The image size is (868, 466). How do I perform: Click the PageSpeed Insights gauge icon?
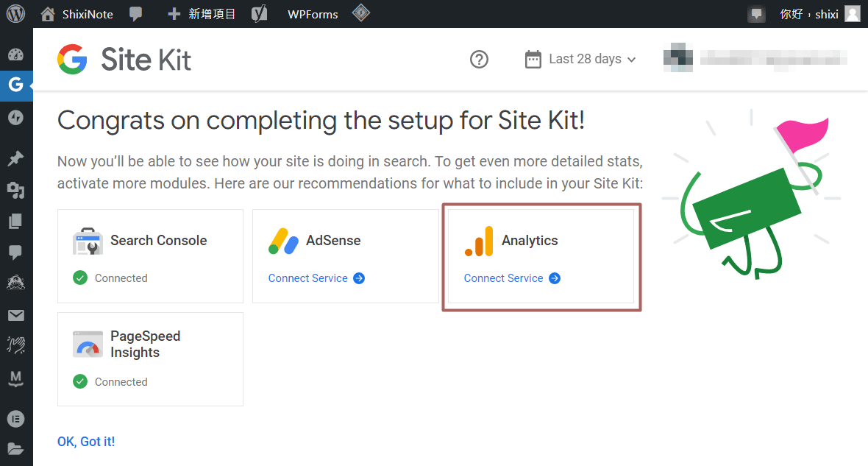[88, 344]
